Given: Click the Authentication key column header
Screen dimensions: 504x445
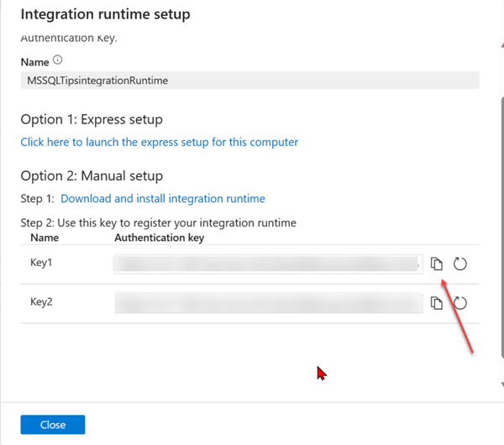Looking at the screenshot, I should 160,238.
